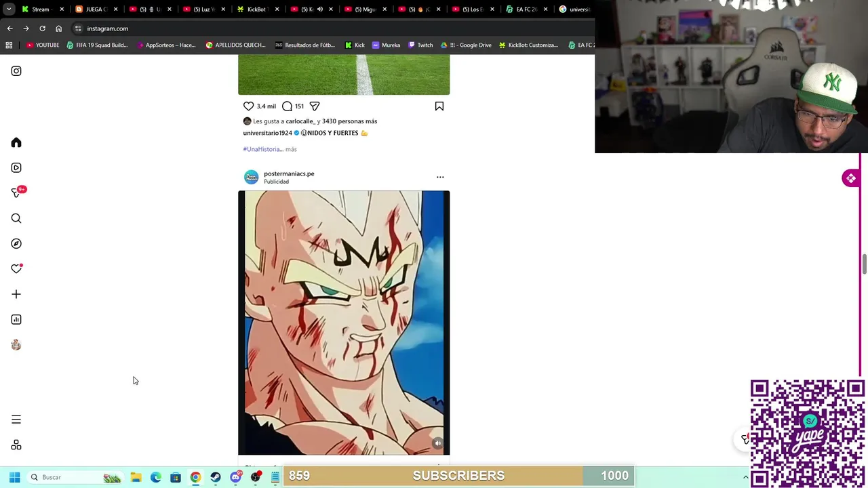Reload the Instagram page
Screen dimensions: 868x488
(42, 28)
